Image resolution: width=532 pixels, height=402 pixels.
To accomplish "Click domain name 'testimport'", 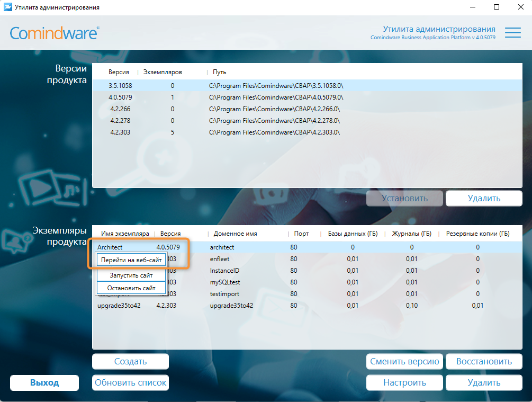I will 224,294.
